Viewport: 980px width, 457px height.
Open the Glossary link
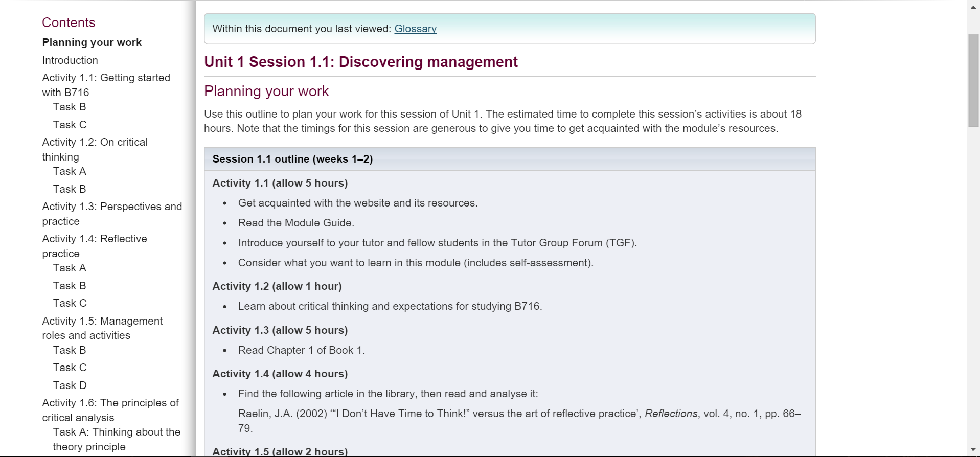pos(415,29)
